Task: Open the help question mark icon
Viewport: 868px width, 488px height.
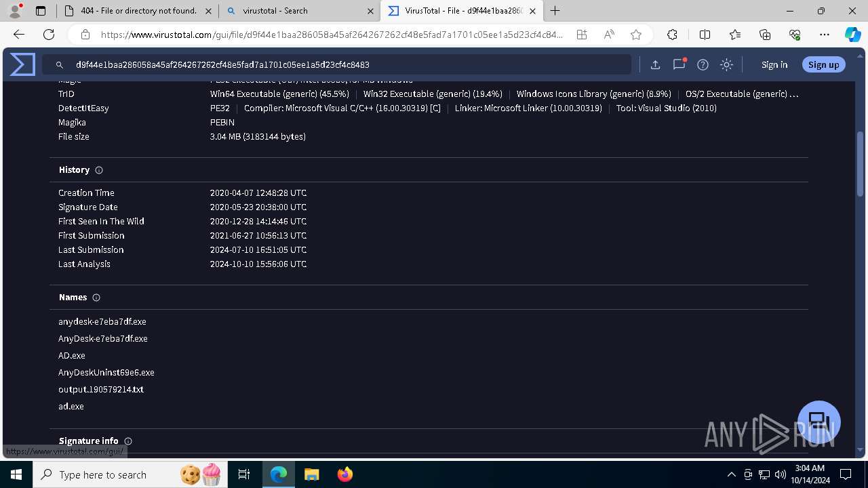Action: pyautogui.click(x=703, y=64)
